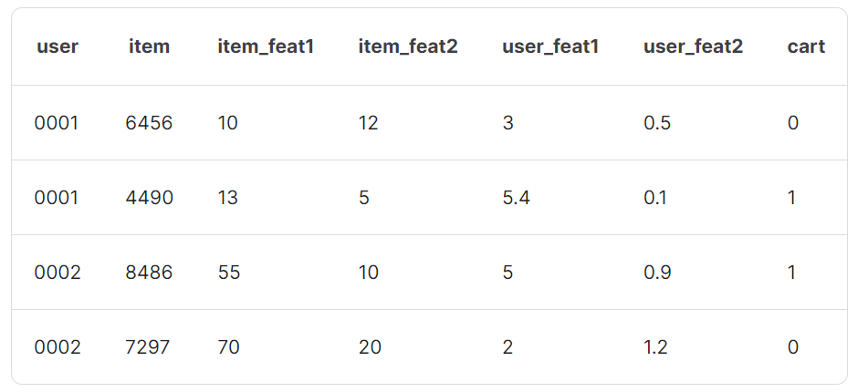Select item value 8486
Image resolution: width=868 pixels, height=392 pixels.
(149, 272)
